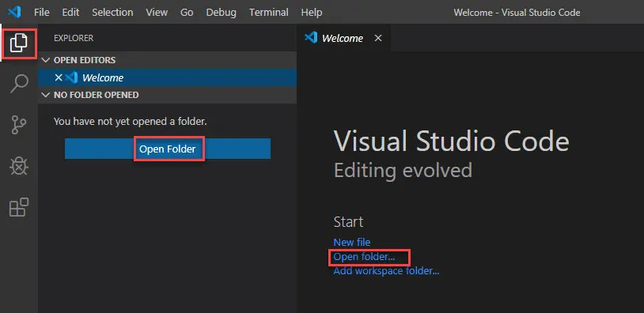Switch to the Welcome tab
This screenshot has height=313, width=644.
343,38
